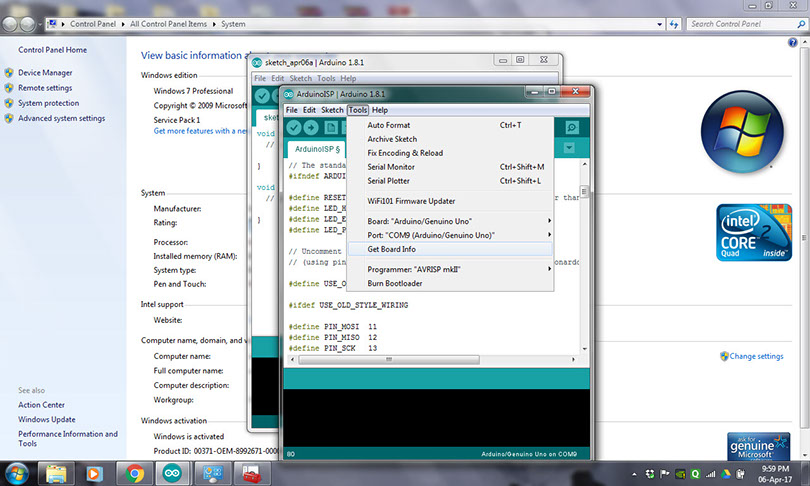Screen dimensions: 810x486
Task: Click the genuine Microsoft badge
Action: [x=758, y=446]
